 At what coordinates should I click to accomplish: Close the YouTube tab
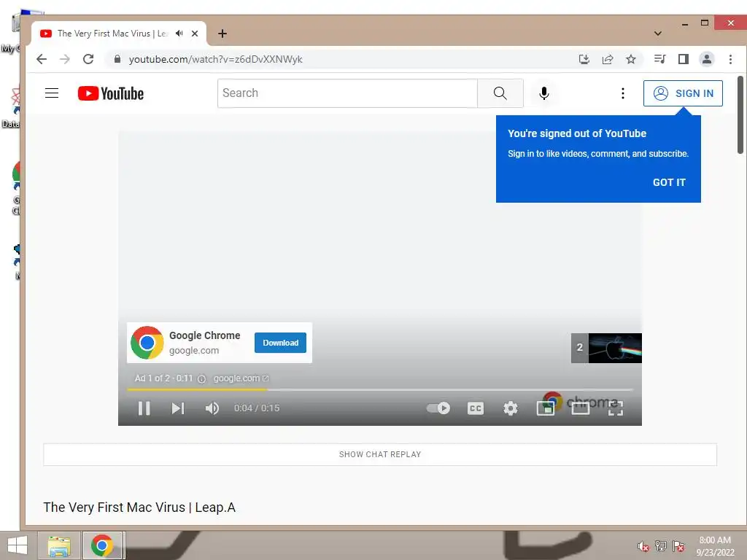coord(194,34)
